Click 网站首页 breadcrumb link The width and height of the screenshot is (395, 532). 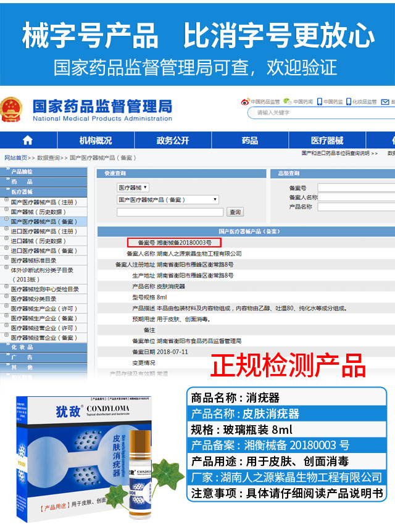tap(15, 158)
